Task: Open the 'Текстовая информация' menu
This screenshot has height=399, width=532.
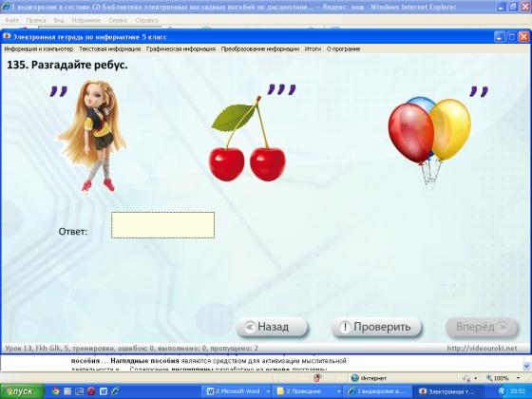Action: click(110, 48)
